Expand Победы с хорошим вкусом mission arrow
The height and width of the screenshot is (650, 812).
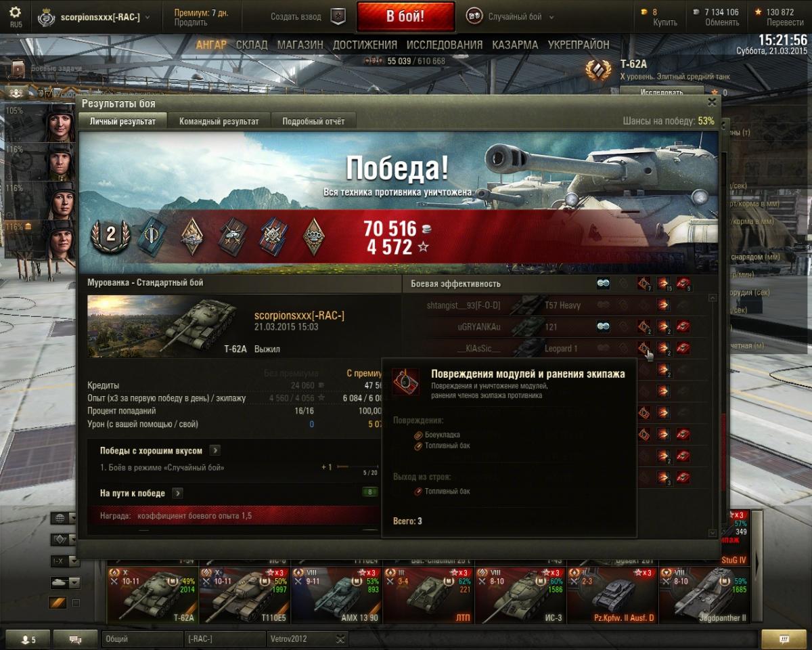[x=215, y=450]
